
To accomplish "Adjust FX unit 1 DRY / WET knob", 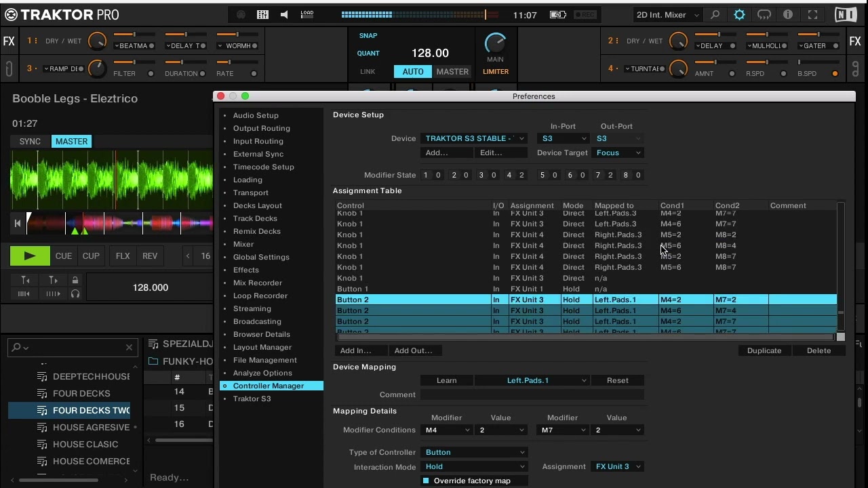I will tap(98, 41).
